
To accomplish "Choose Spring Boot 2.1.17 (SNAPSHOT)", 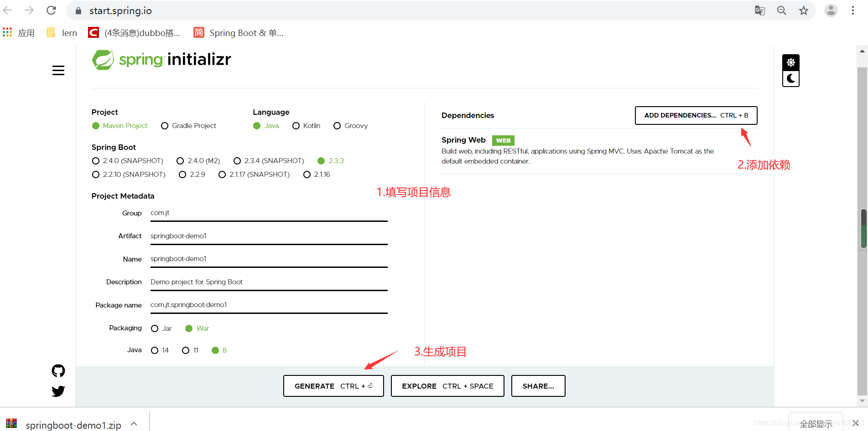I will [x=254, y=174].
